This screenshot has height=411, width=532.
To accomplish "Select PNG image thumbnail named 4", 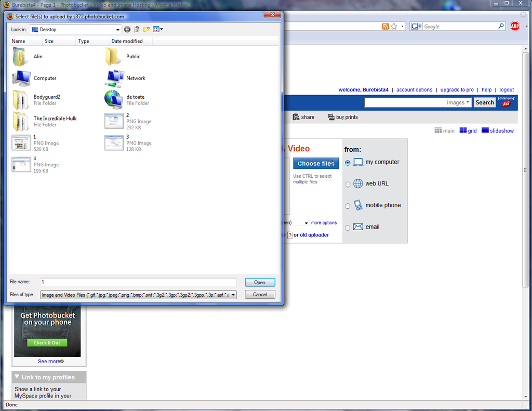I will point(21,164).
